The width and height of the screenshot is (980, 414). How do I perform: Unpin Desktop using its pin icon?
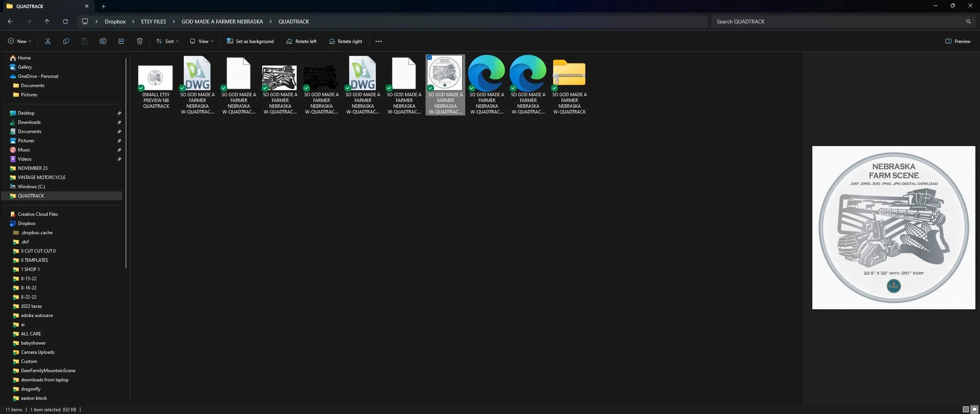click(x=119, y=113)
